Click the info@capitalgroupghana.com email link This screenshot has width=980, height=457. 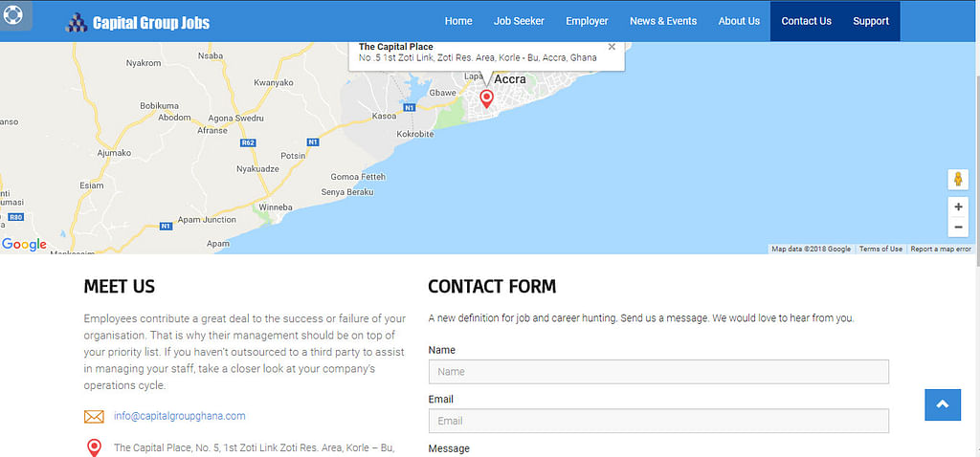[180, 416]
